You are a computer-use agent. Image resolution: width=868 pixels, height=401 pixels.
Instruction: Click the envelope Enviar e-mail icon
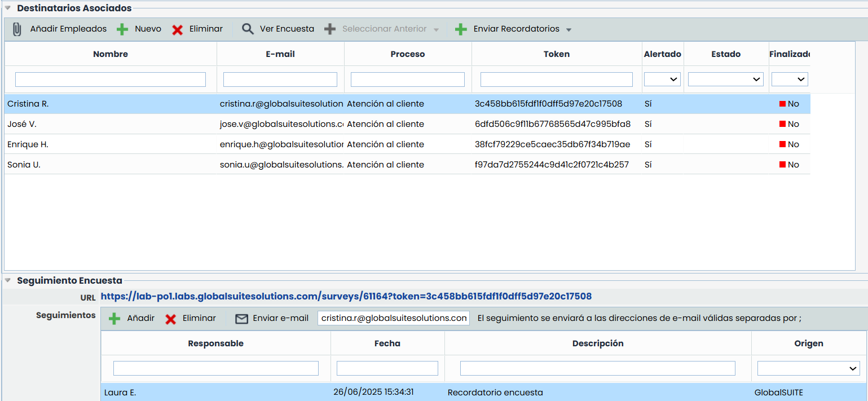(x=241, y=319)
